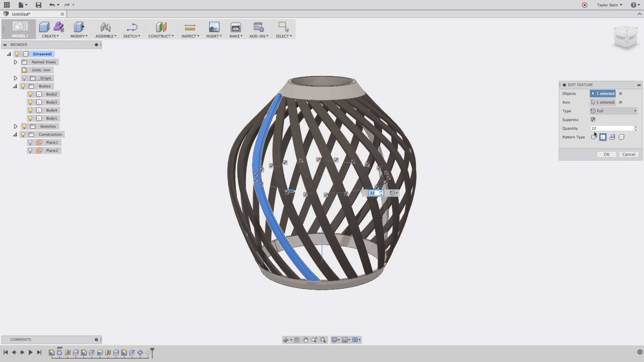Cancel the Edit Feature dialog
This screenshot has height=362, width=644.
pyautogui.click(x=629, y=154)
